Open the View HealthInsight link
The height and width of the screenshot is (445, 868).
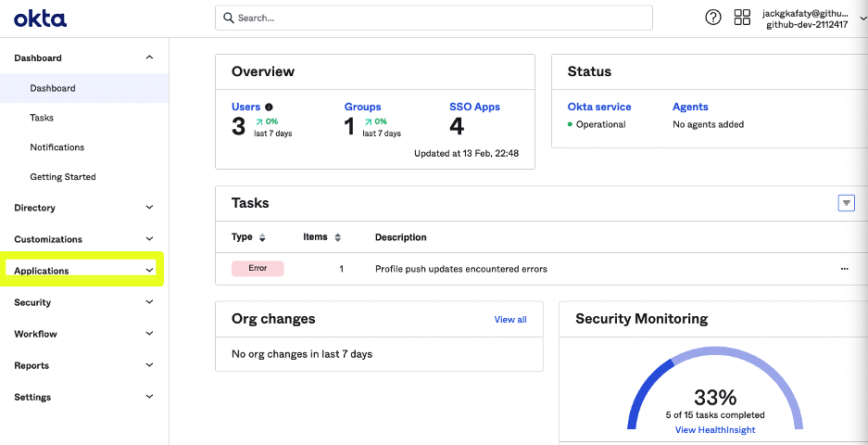coord(715,430)
